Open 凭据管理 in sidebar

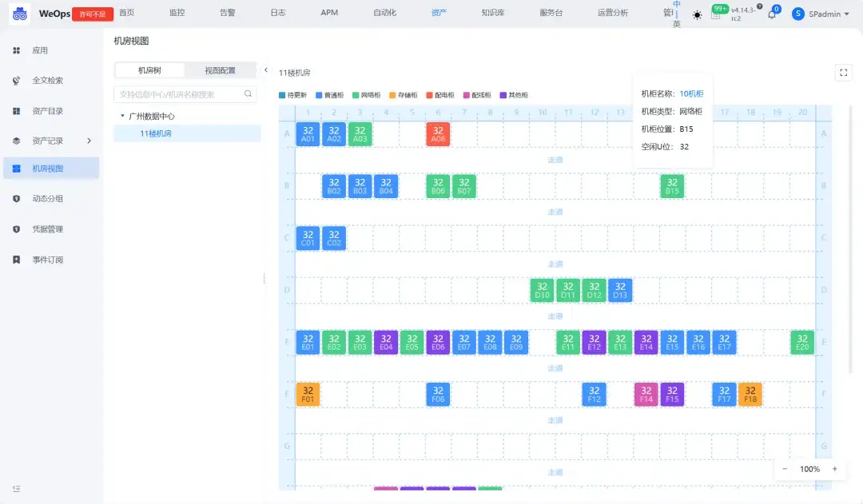(47, 229)
